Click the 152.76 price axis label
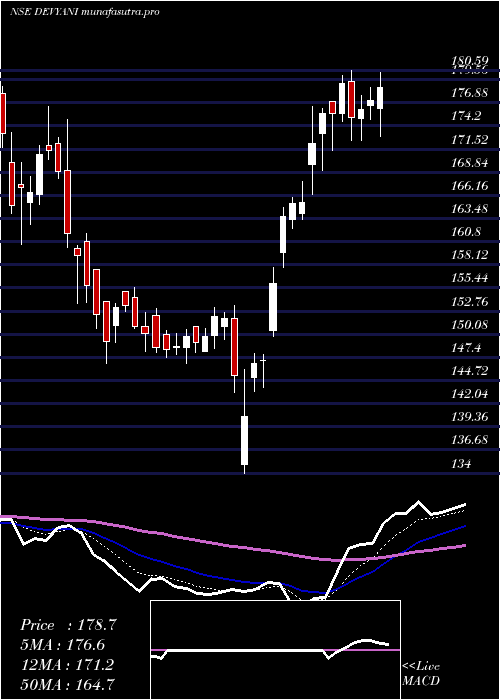500x700 pixels. pos(469,302)
